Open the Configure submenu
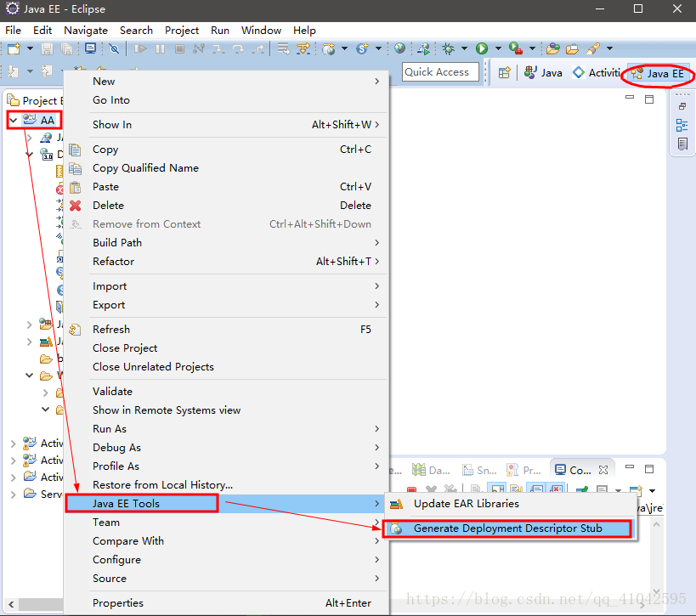The height and width of the screenshot is (616, 696). (226, 559)
